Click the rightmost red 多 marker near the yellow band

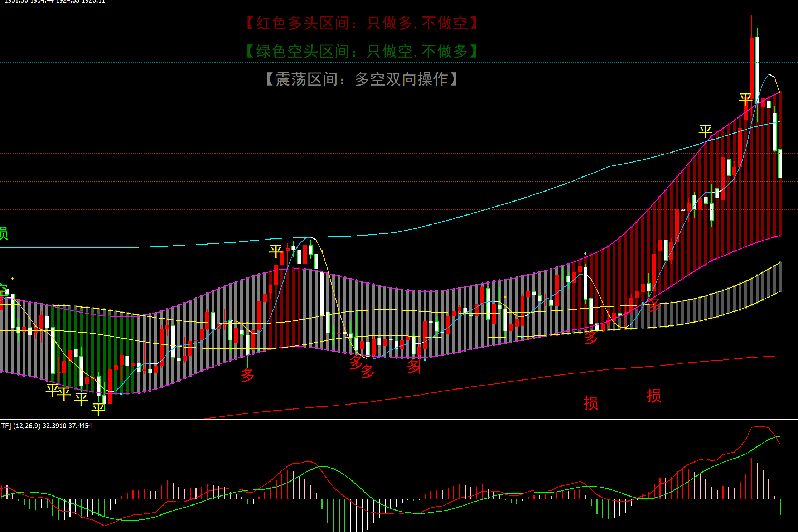(x=654, y=306)
